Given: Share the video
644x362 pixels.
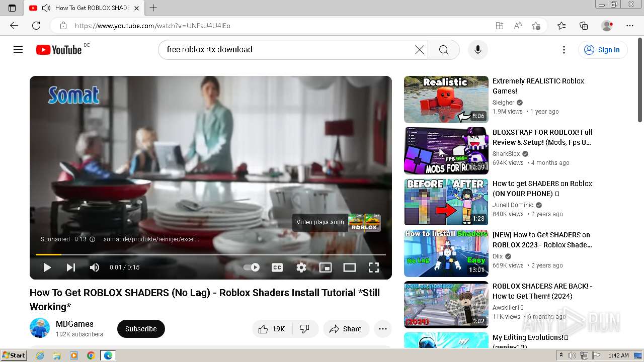Looking at the screenshot, I should [x=346, y=329].
